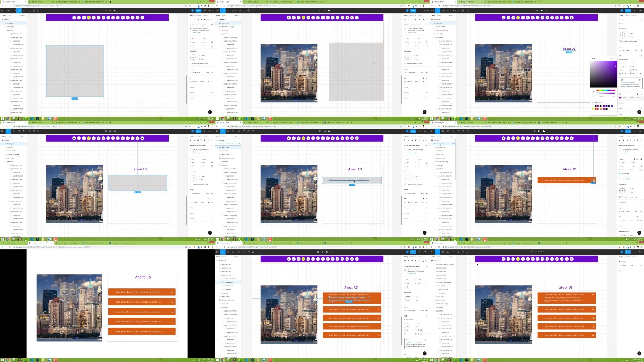Check Fix position when scrolling in middle-left window
Image resolution: width=644 pixels, height=362 pixels.
click(x=190, y=184)
